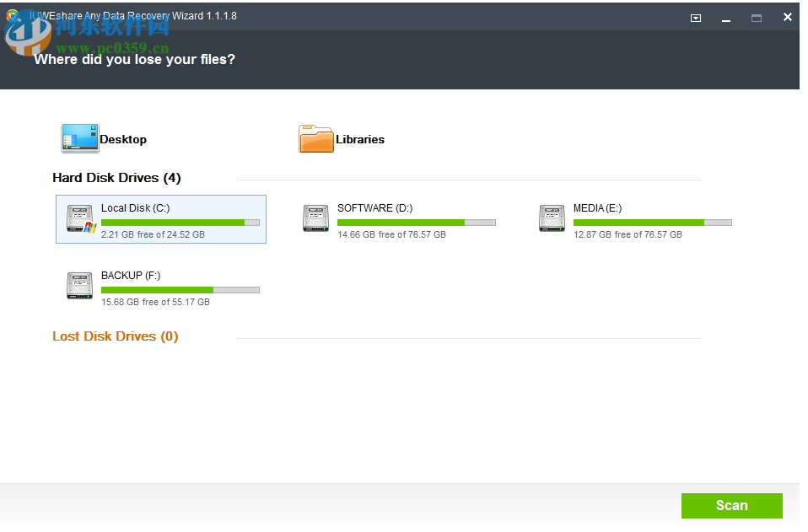Click the SOFTWARE (D:) drive icon
Screen dimensions: 808x532
(315, 218)
